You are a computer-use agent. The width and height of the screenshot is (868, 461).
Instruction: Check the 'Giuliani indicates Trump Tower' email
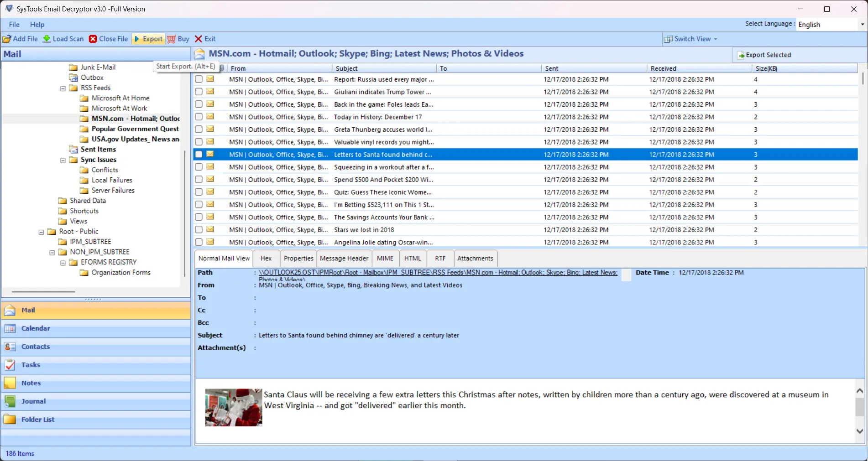(x=199, y=92)
